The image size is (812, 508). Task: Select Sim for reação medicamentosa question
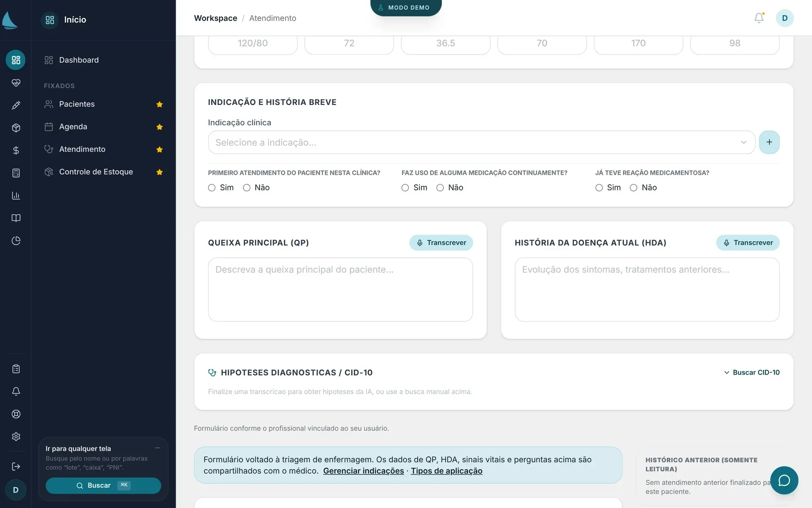pyautogui.click(x=599, y=188)
